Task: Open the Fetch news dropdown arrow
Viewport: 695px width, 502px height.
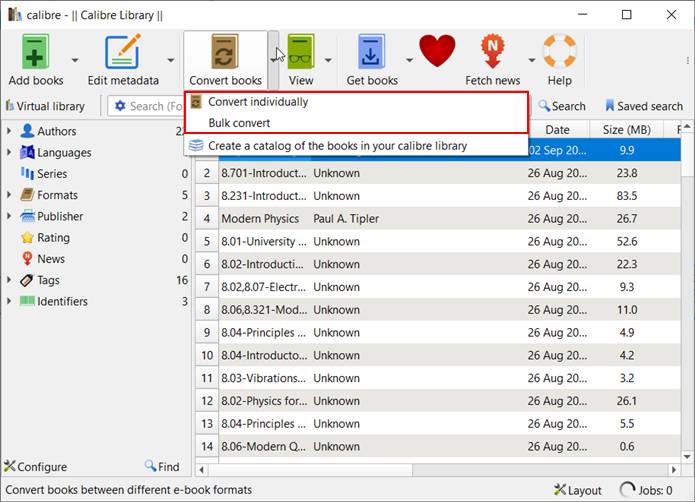Action: point(531,60)
